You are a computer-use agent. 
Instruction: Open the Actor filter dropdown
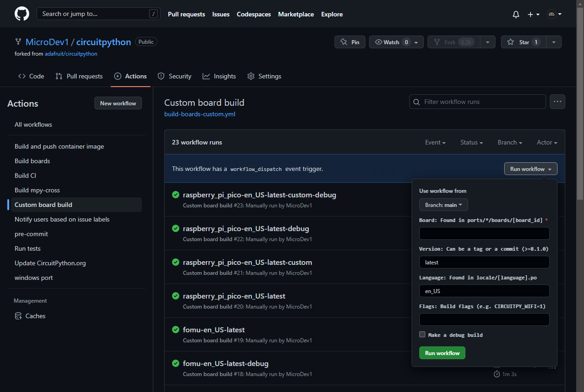pos(547,142)
